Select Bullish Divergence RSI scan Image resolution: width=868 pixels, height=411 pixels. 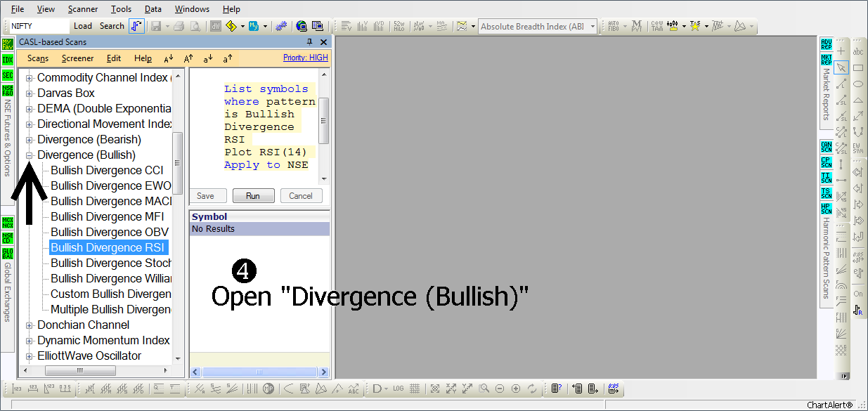tap(108, 247)
